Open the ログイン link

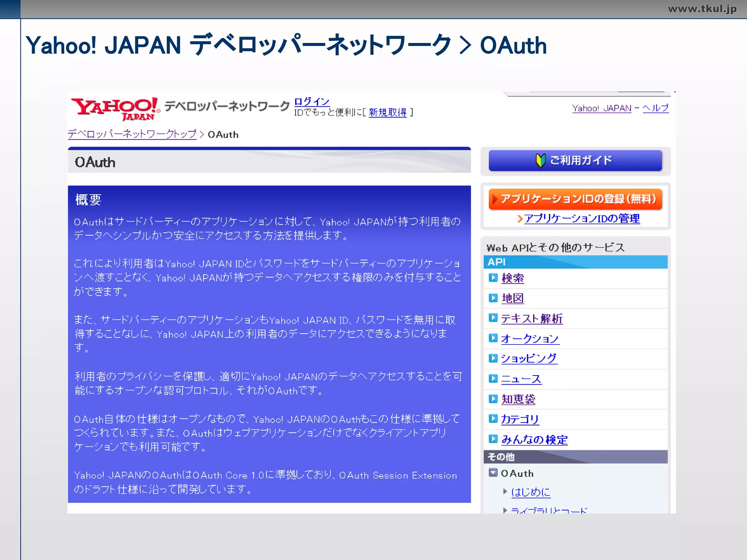[312, 102]
